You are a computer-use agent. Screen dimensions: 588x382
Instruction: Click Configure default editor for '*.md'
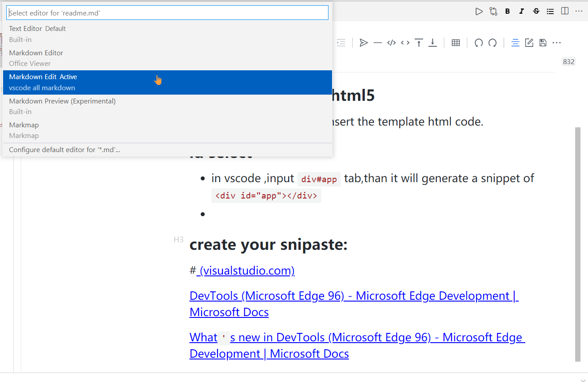pyautogui.click(x=65, y=149)
